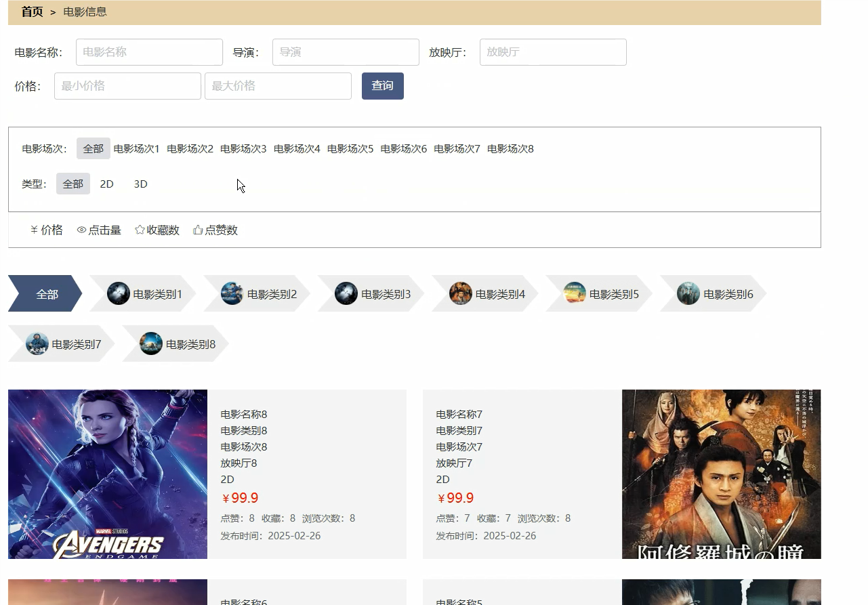Click the 电影类别5 category avatar icon
This screenshot has height=605, width=868.
(575, 293)
